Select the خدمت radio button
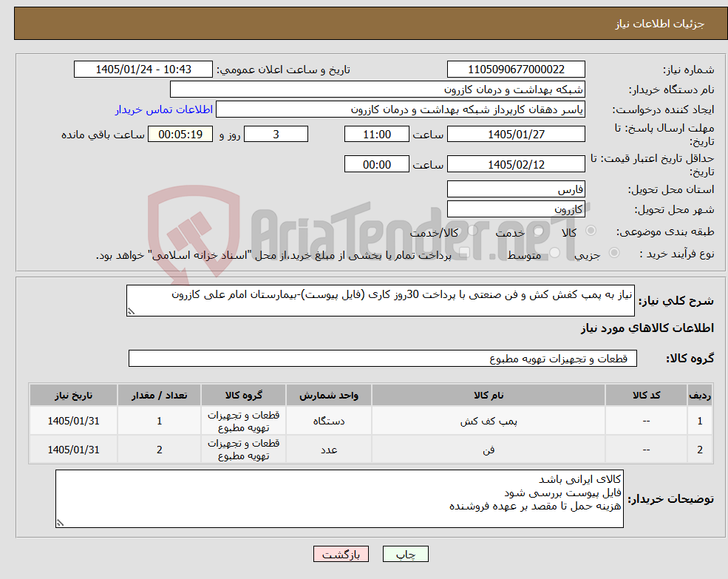The height and width of the screenshot is (579, 728). tap(539, 231)
